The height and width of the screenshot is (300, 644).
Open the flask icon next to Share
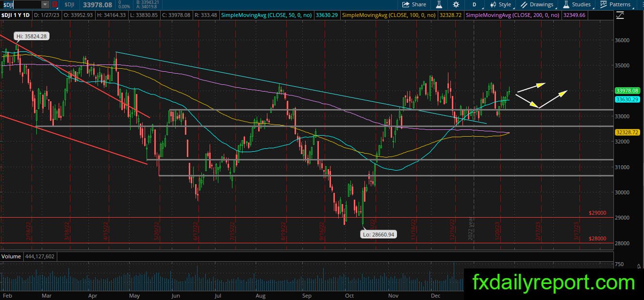pos(439,4)
